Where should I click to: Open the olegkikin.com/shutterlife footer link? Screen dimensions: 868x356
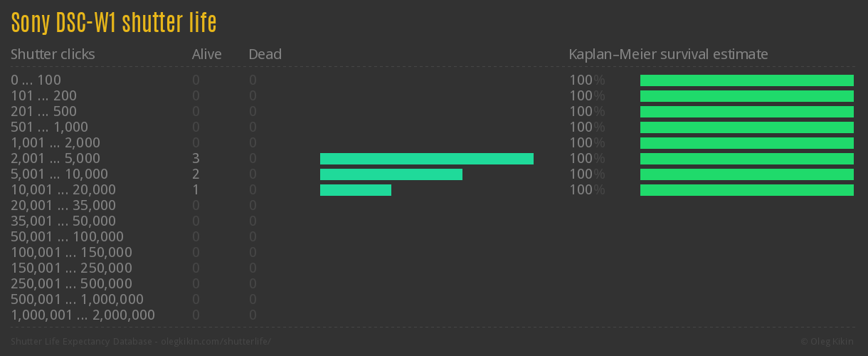click(x=217, y=342)
